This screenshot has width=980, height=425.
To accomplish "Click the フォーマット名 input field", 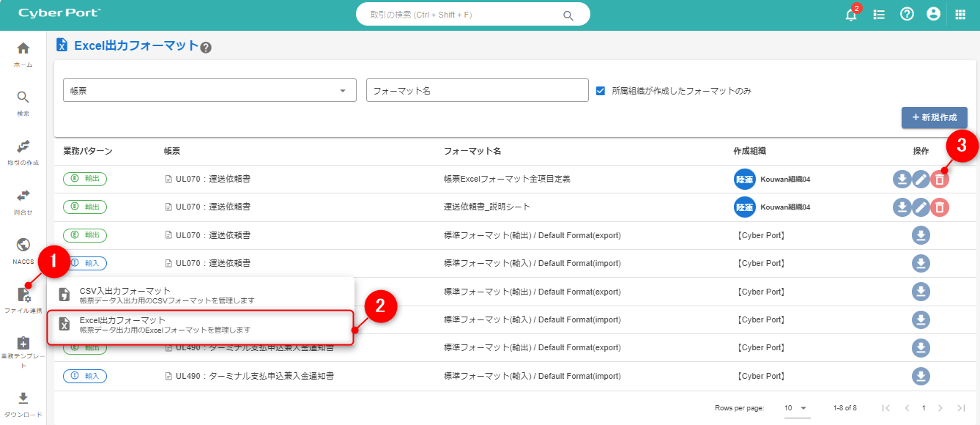I will 477,91.
